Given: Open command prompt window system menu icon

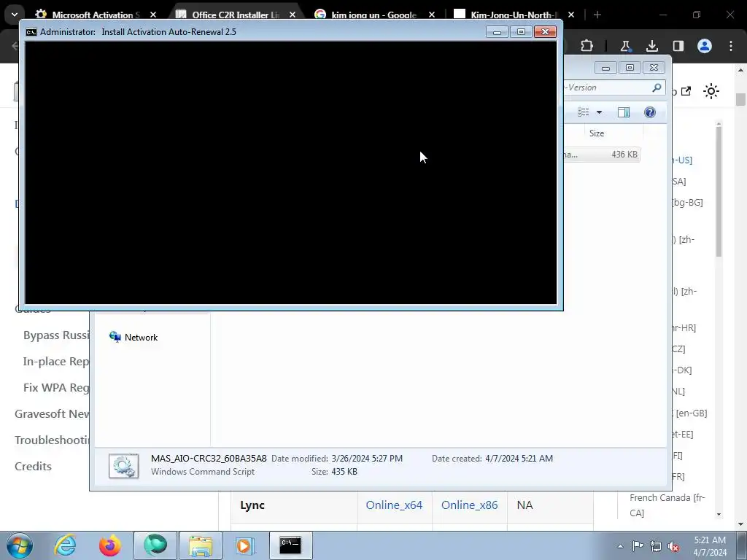Looking at the screenshot, I should pyautogui.click(x=31, y=32).
